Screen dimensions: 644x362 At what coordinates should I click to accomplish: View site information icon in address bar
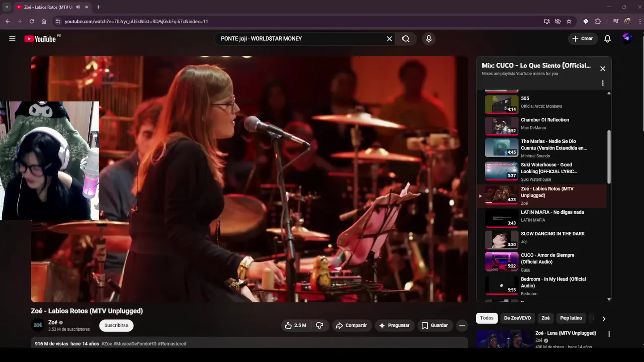pos(58,21)
